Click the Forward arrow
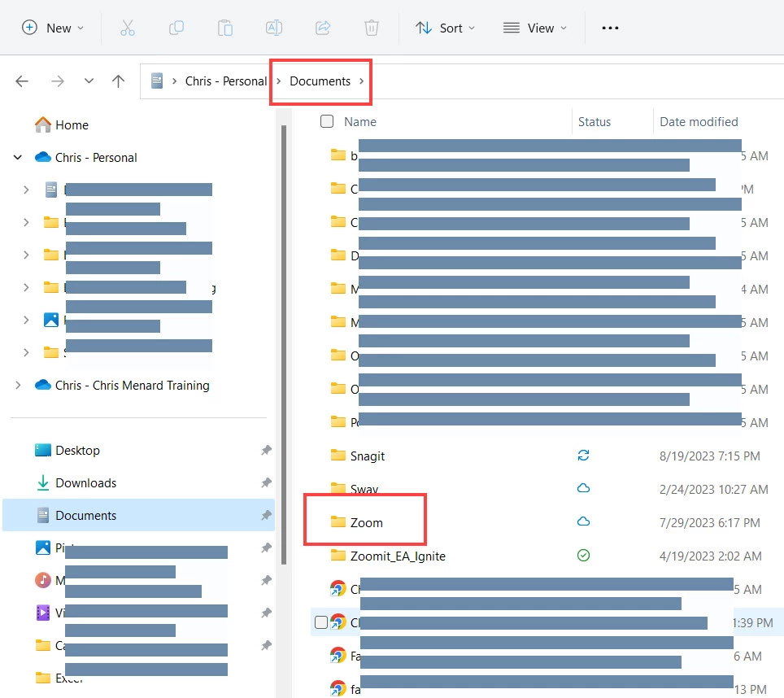This screenshot has width=784, height=698. [58, 81]
